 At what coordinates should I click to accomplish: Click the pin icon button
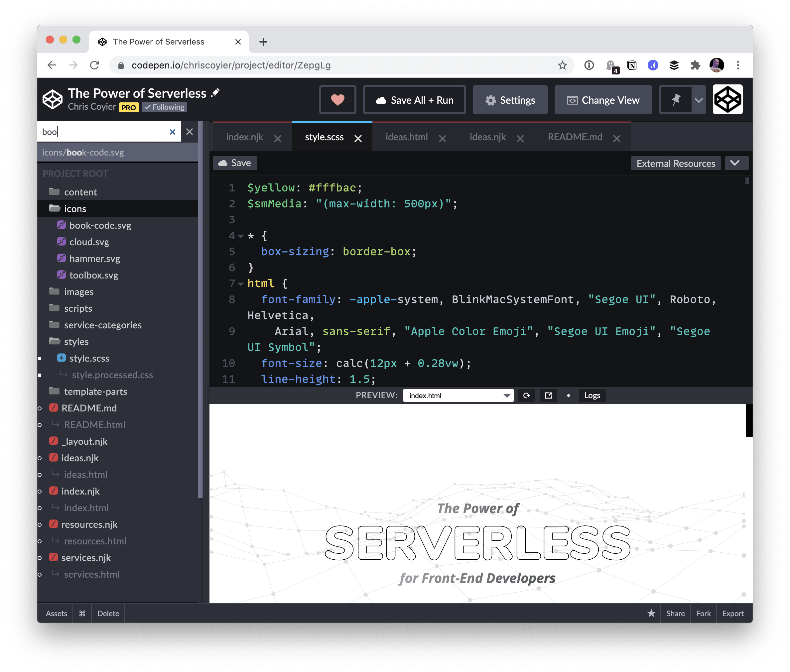[x=676, y=100]
